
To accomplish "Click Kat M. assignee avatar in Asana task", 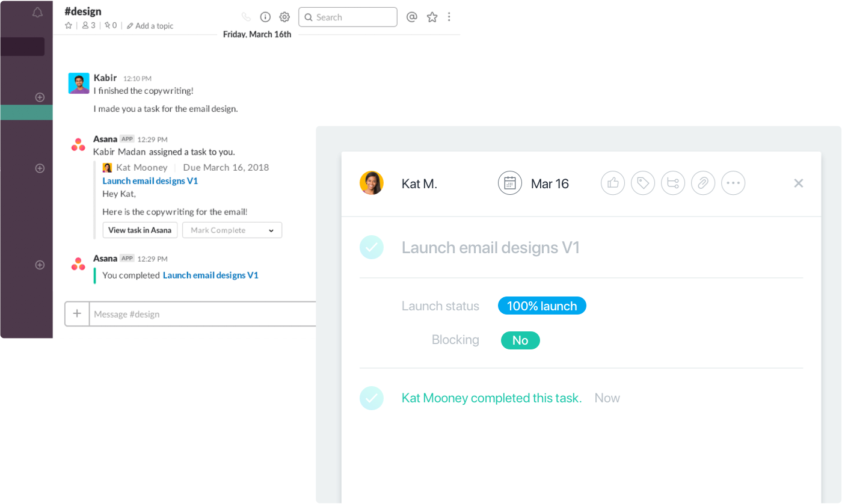I will 372,183.
